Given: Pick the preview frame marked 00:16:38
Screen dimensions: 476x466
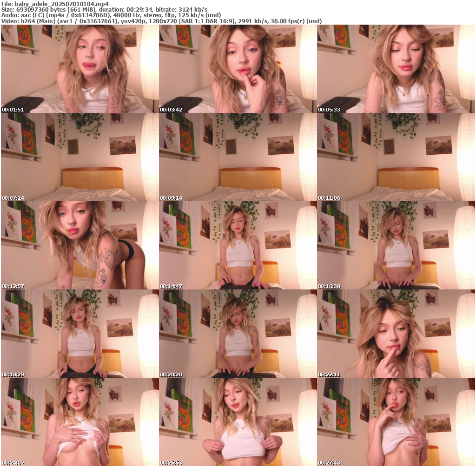Looking at the screenshot, I should coord(396,245).
